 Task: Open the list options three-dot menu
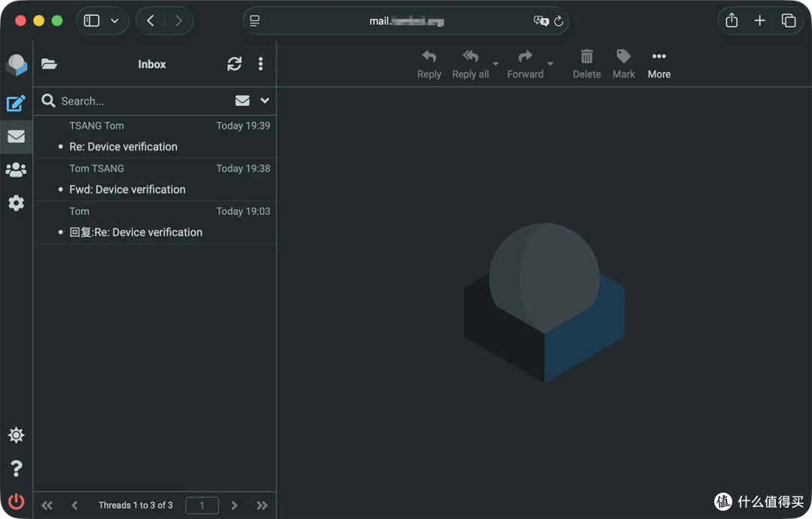tap(260, 64)
